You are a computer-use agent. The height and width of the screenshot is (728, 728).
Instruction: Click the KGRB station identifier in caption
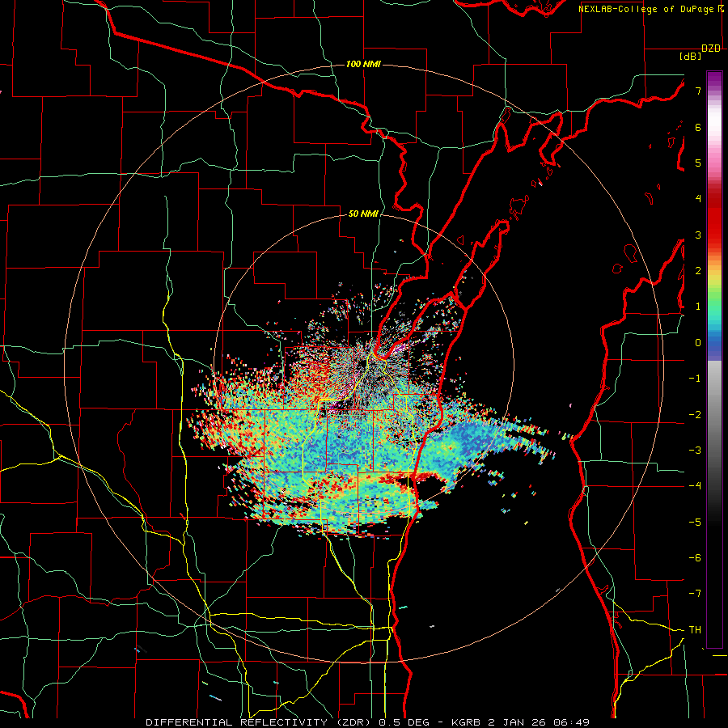tap(468, 722)
